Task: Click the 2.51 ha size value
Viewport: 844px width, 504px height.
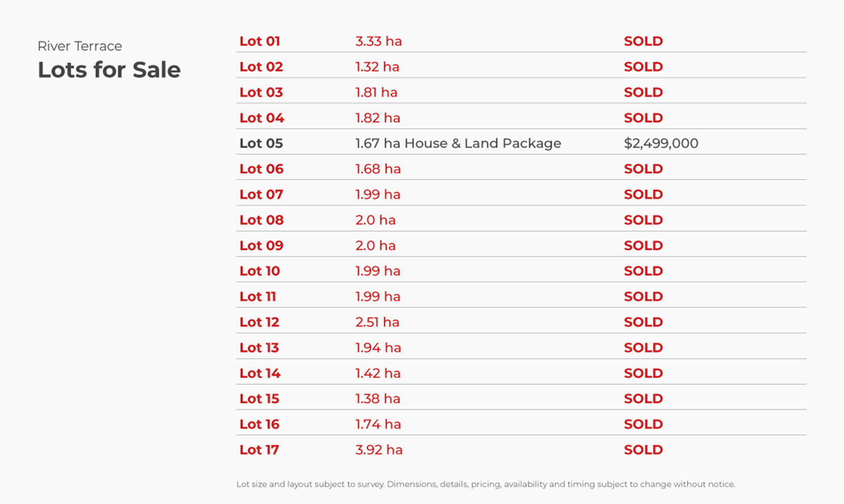Action: tap(377, 322)
